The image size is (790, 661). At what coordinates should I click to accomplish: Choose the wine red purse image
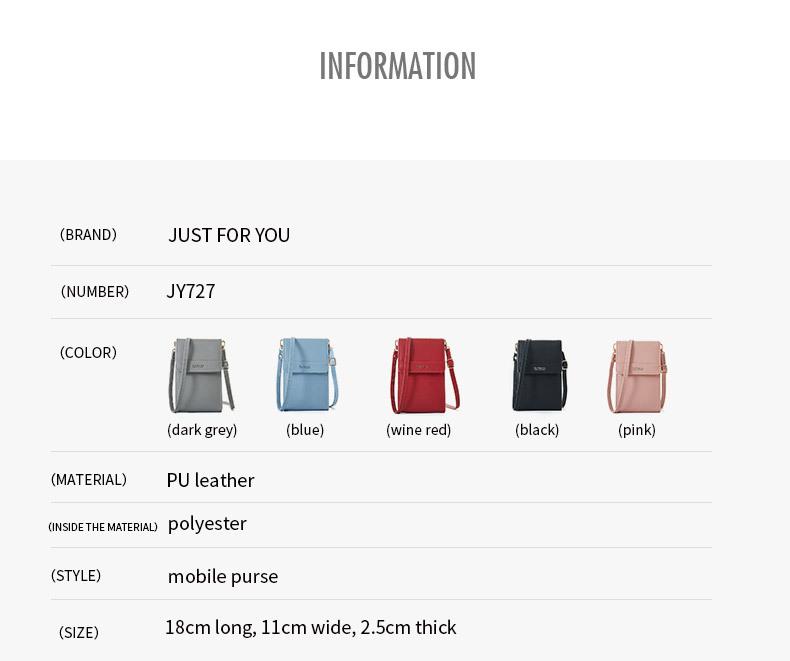click(425, 375)
